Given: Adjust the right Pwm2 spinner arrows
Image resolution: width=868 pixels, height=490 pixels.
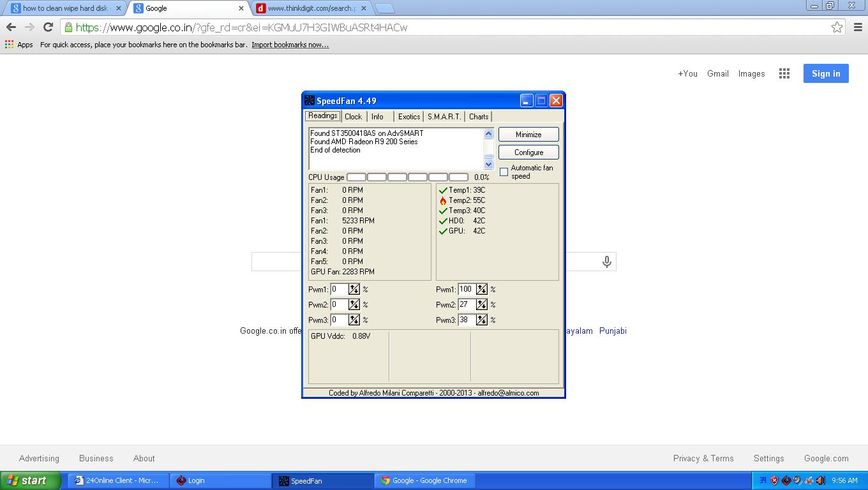Looking at the screenshot, I should [482, 304].
